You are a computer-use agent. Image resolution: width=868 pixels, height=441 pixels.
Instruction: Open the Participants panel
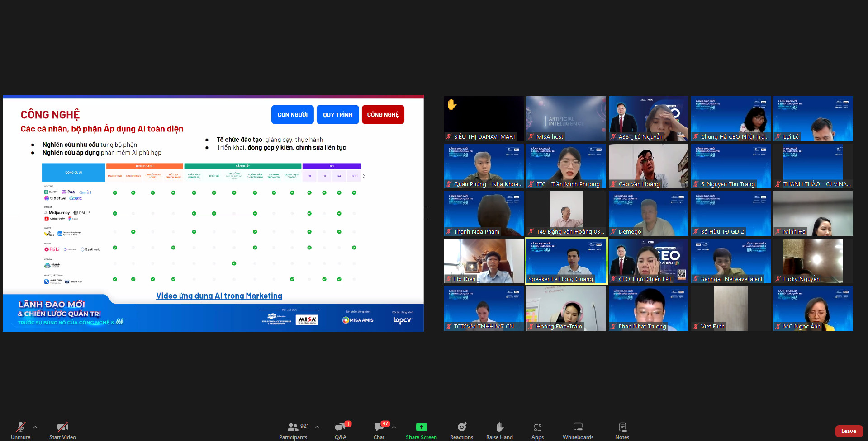pyautogui.click(x=293, y=431)
